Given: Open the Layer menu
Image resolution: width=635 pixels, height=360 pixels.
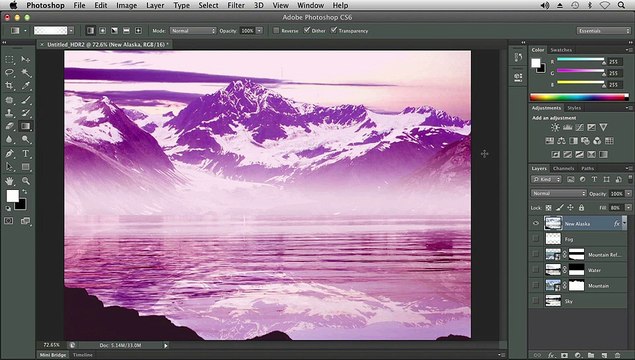Looking at the screenshot, I should (155, 5).
